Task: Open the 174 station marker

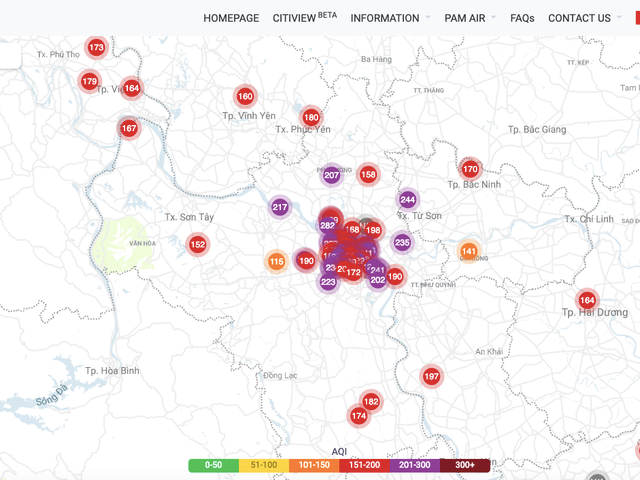Action: [x=359, y=416]
